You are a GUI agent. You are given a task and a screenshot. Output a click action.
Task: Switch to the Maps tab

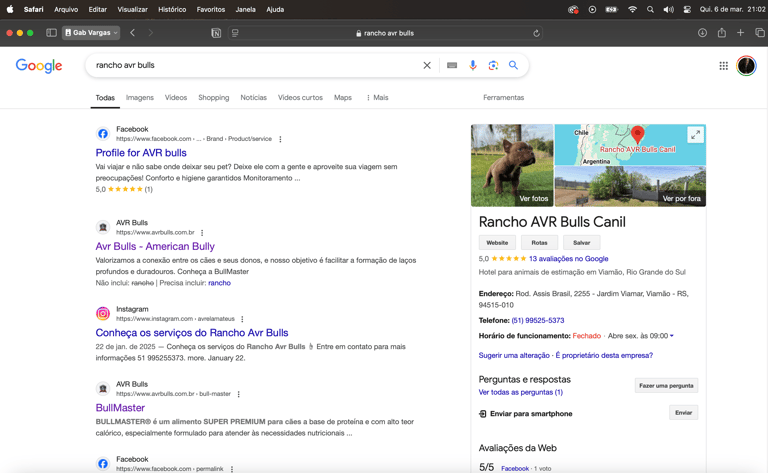343,97
